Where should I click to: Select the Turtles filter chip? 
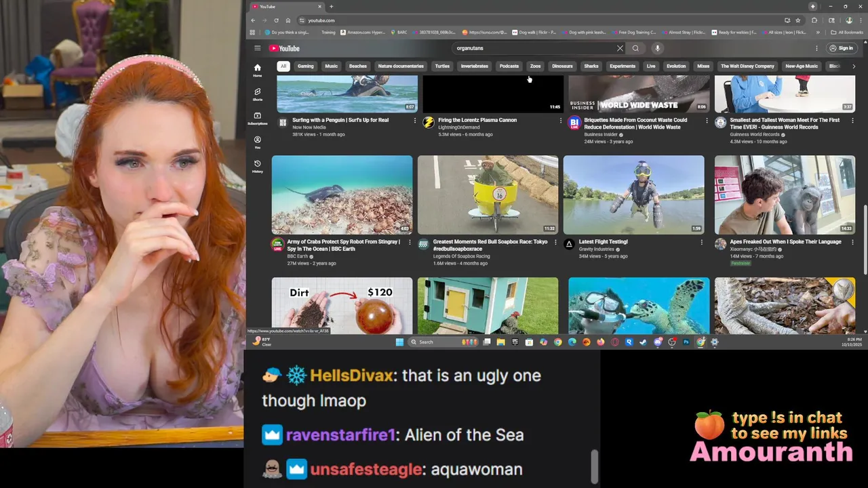[442, 66]
